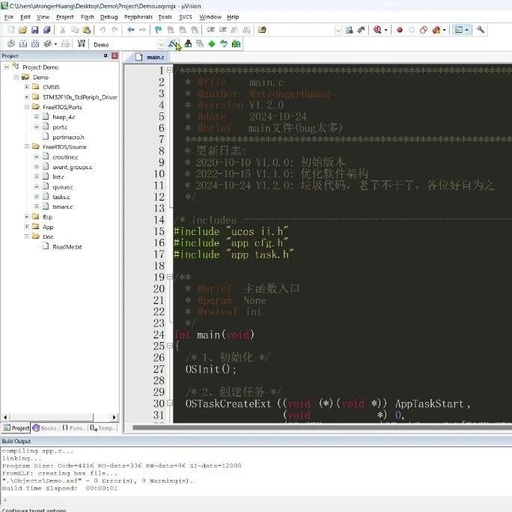The width and height of the screenshot is (512, 512).
Task: Open Manage Project Items icon
Action: (x=188, y=44)
